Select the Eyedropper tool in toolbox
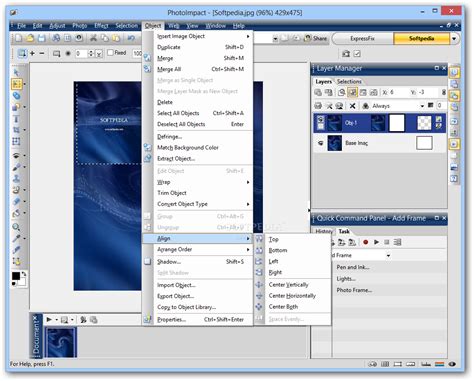Image resolution: width=474 pixels, height=381 pixels. 16,239
